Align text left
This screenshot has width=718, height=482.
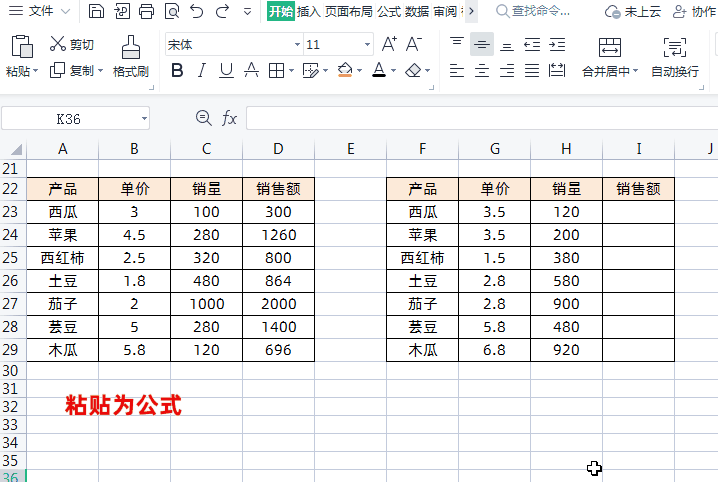(457, 70)
